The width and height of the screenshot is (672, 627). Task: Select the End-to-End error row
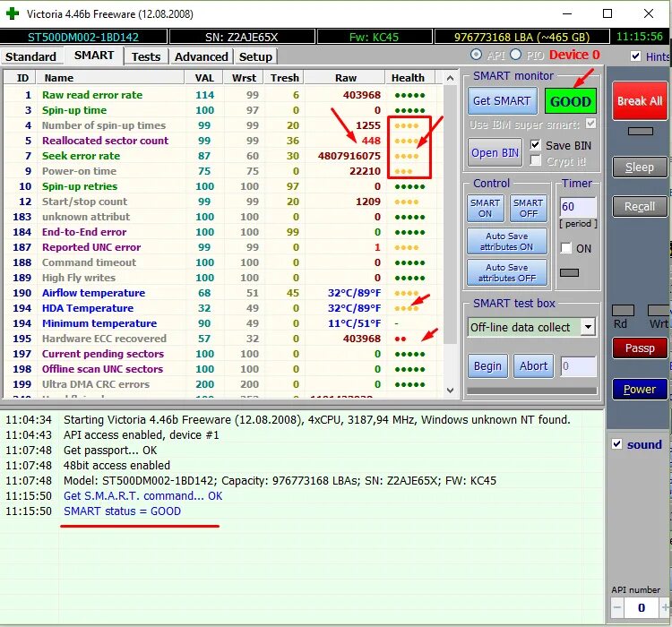pos(223,232)
